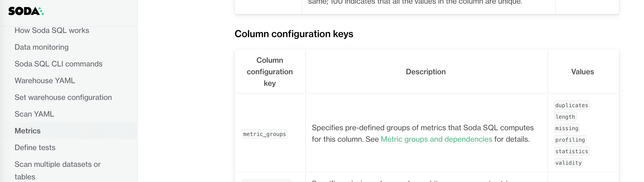Go to the Scan YAML section
This screenshot has height=182, width=644.
click(x=34, y=114)
